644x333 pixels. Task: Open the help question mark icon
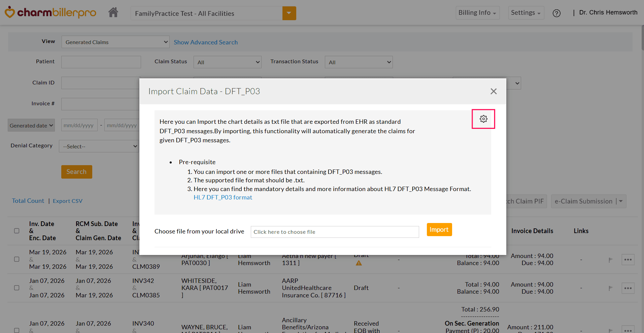click(556, 13)
